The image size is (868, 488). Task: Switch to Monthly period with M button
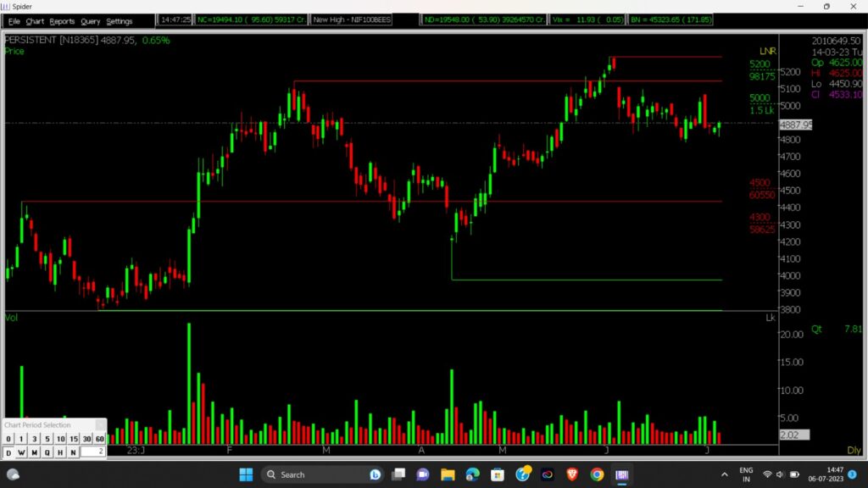pos(35,452)
